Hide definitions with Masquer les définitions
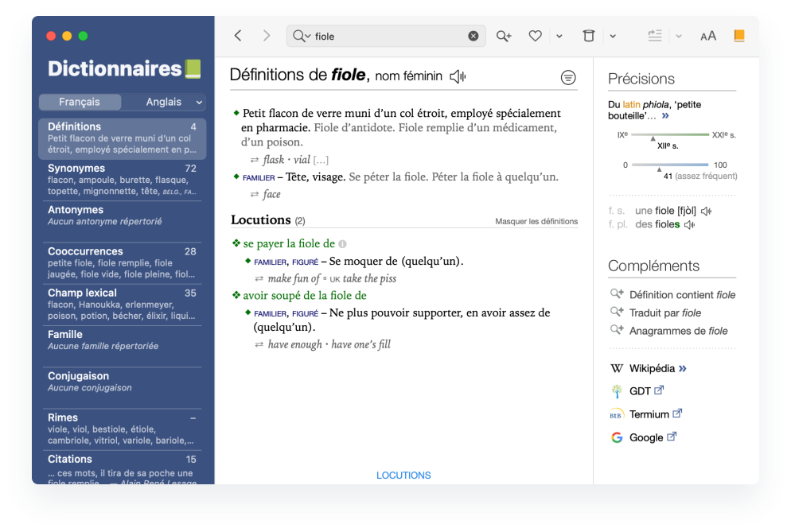The width and height of the screenshot is (791, 532). point(536,222)
